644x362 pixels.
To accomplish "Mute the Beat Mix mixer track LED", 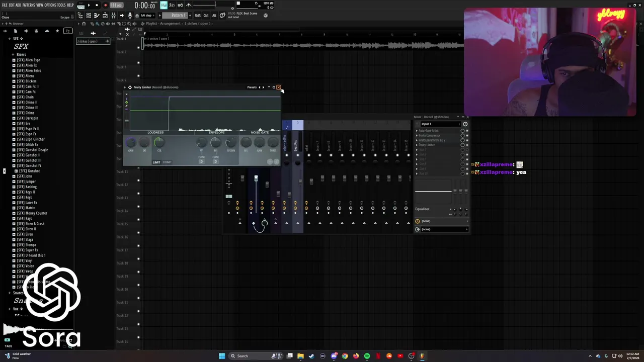I will click(298, 155).
